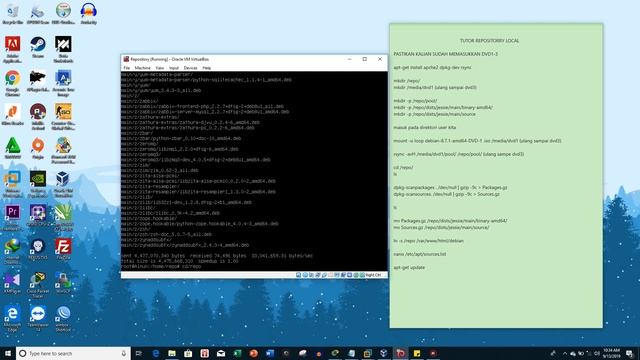This screenshot has width=640, height=360.
Task: Open the GeForce Experience desktop shortcut
Action: pyautogui.click(x=38, y=184)
